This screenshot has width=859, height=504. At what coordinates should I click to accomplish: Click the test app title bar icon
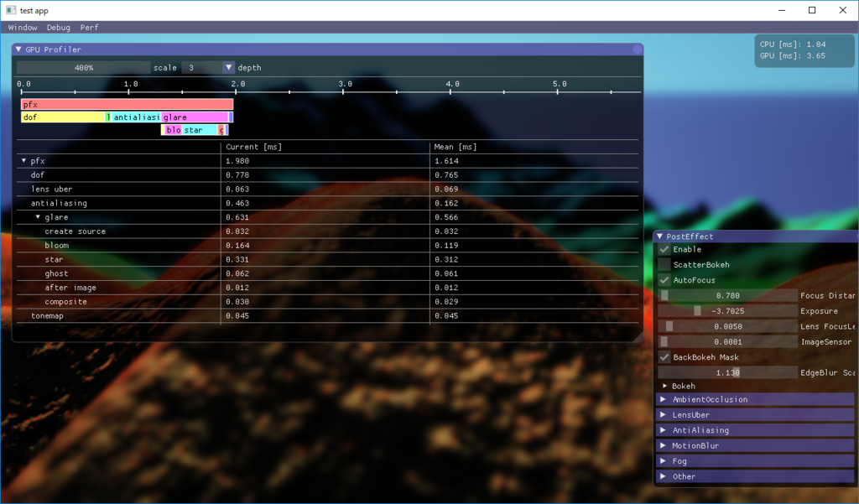coord(11,10)
